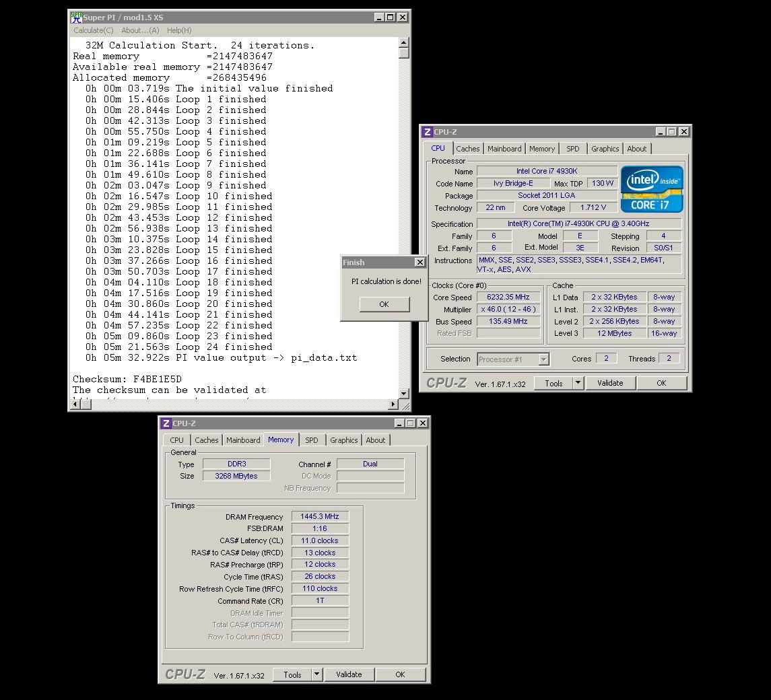This screenshot has height=700, width=771.
Task: Select CPU tab in CPU-Z memory window
Action: (176, 440)
